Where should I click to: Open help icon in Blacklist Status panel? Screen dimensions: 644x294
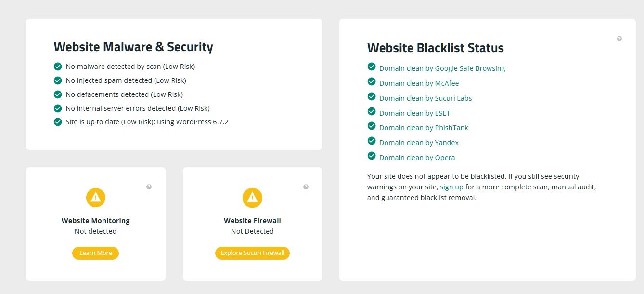tap(619, 39)
